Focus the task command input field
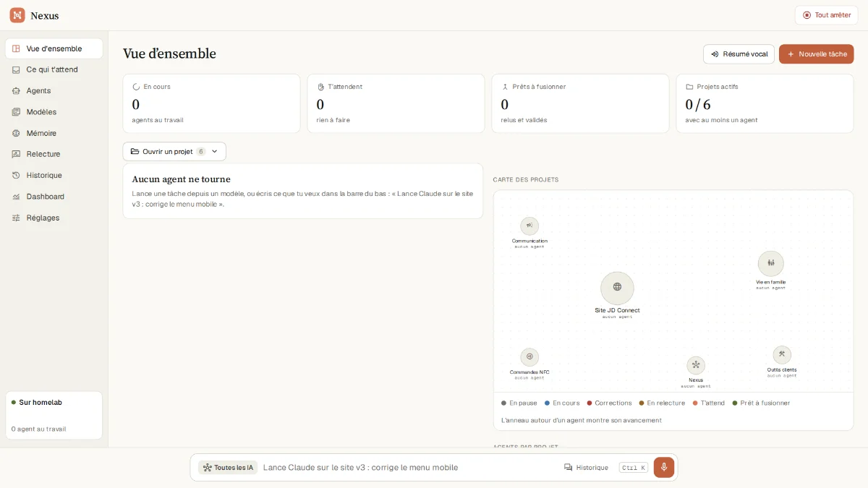 409,468
